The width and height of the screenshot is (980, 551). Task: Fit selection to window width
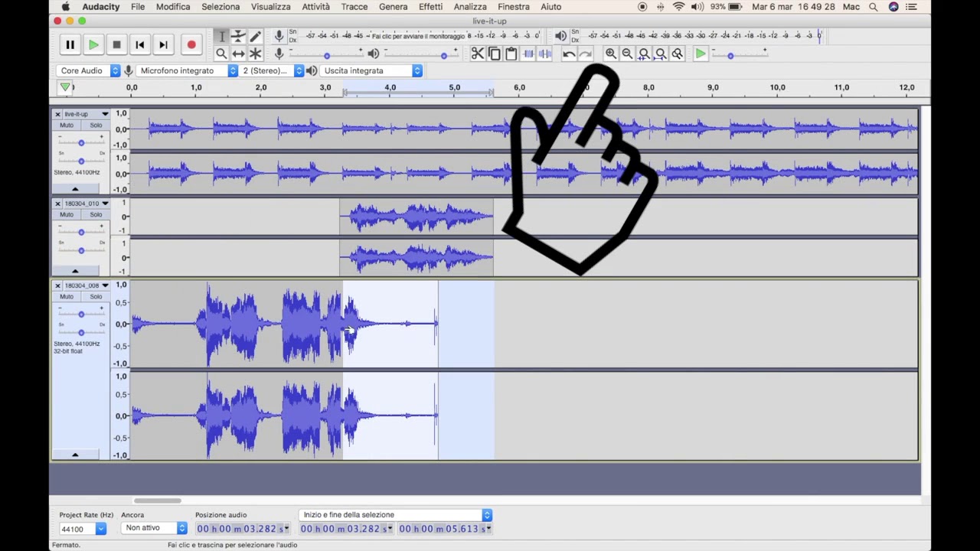pos(644,54)
